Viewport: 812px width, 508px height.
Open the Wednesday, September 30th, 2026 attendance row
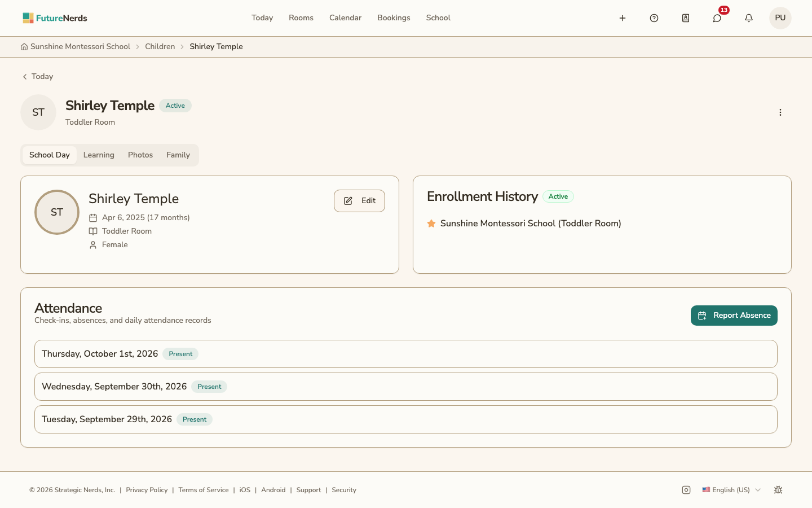point(406,387)
